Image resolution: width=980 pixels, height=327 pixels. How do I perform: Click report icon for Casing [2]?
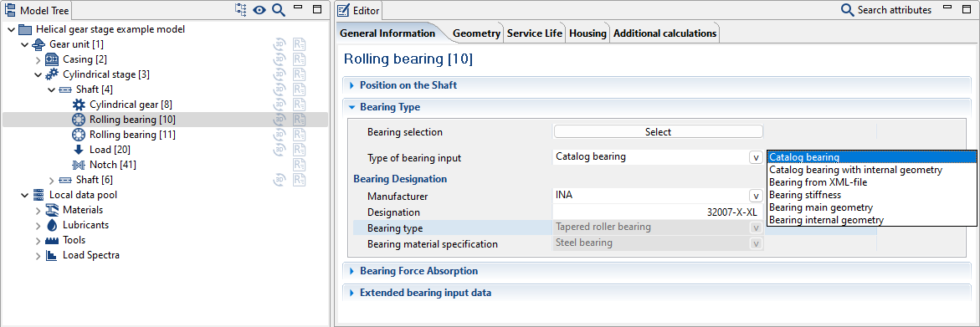tap(300, 59)
